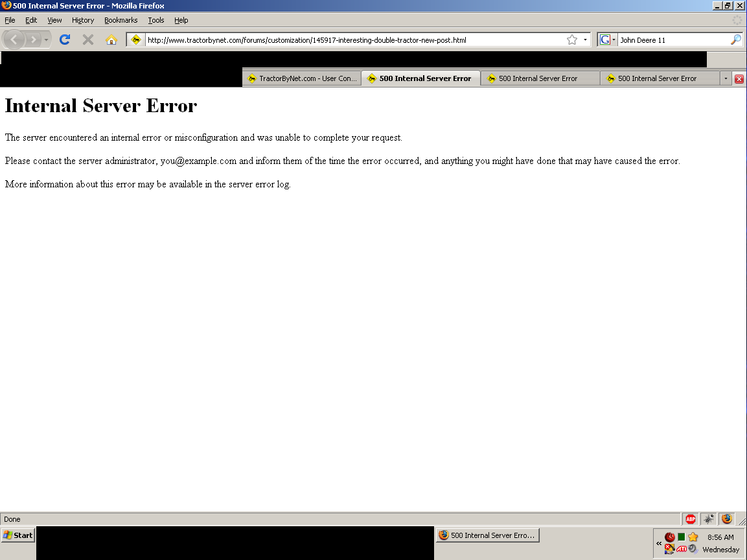Click the site favicon in the address bar

[x=136, y=40]
